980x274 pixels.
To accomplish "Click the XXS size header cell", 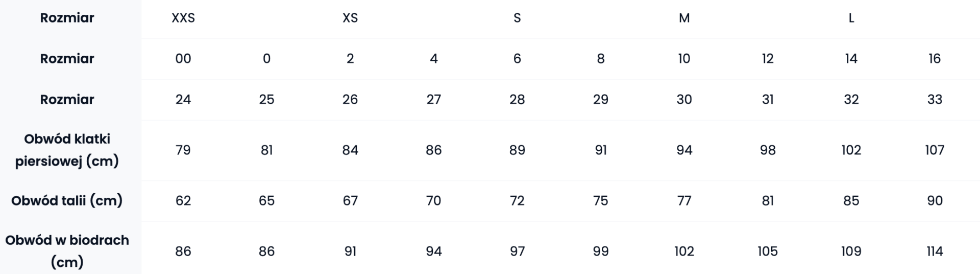I will coord(183,18).
